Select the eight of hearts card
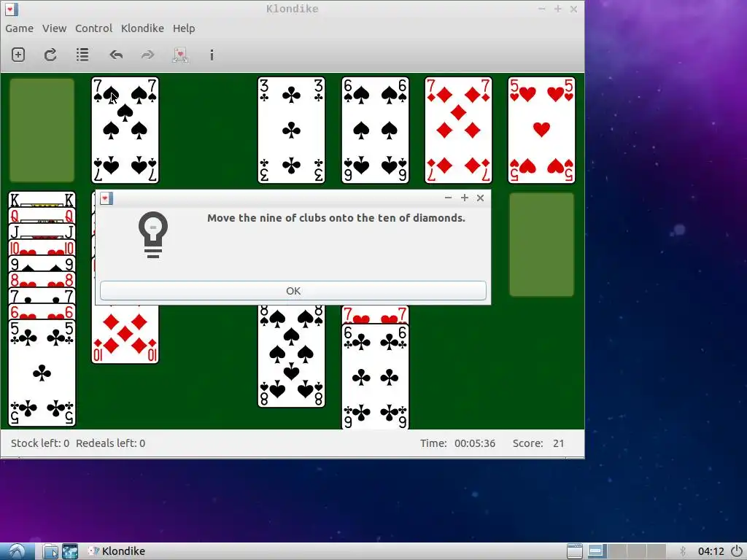The image size is (747, 560). (42, 279)
